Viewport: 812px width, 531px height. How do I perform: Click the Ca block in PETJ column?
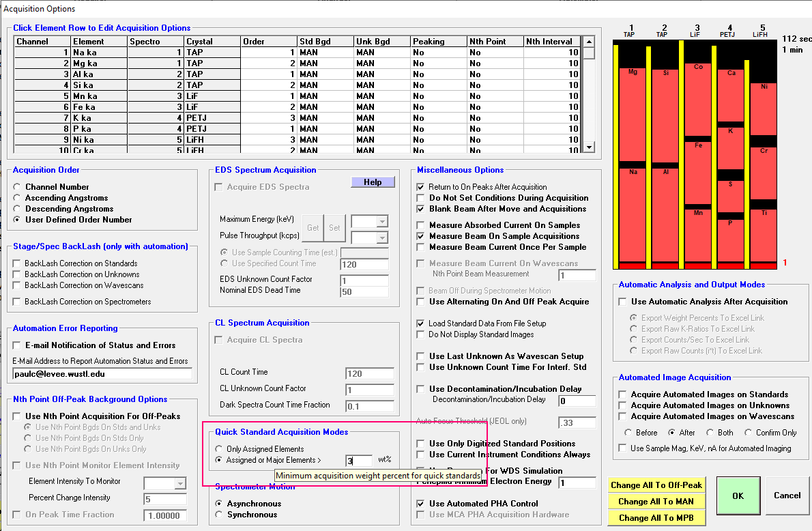point(731,96)
